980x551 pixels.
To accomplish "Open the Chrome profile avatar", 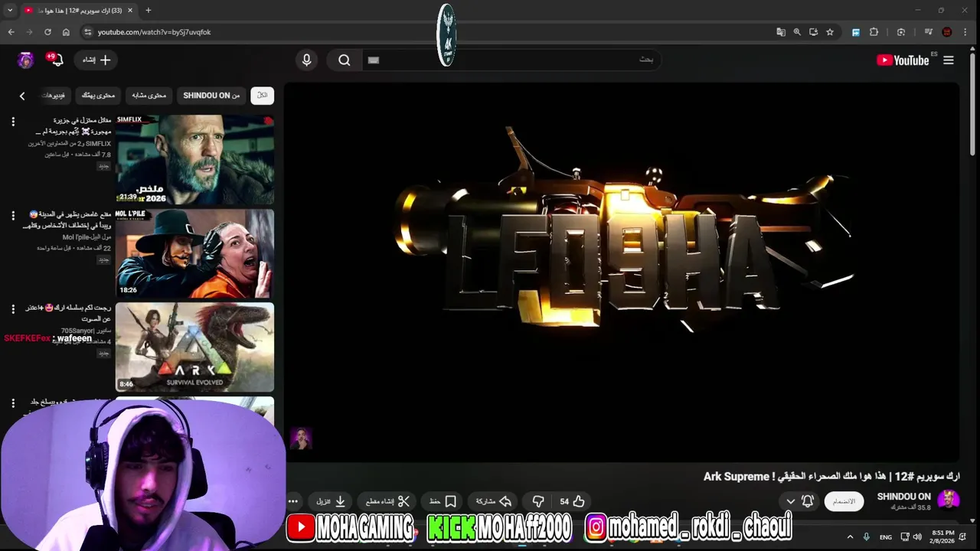I will point(947,32).
